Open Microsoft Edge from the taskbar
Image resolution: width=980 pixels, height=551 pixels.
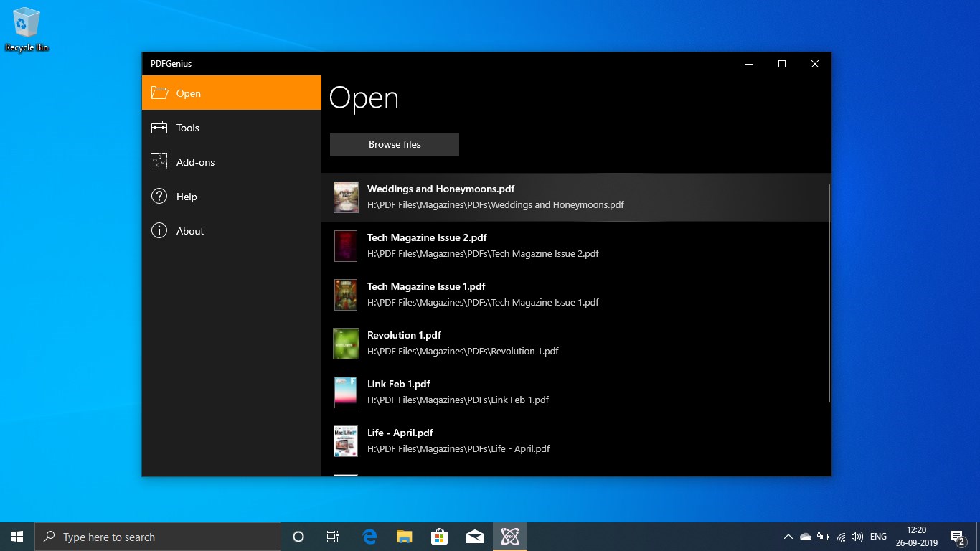click(369, 537)
